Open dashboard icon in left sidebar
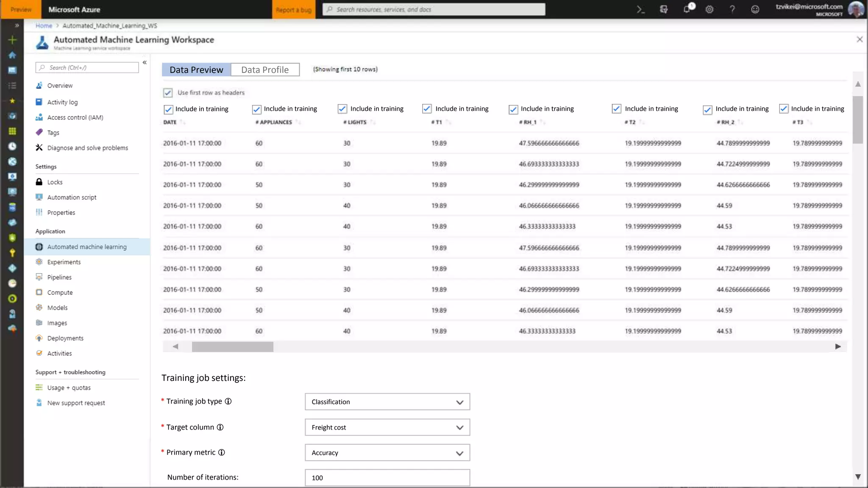The image size is (868, 488). click(12, 70)
